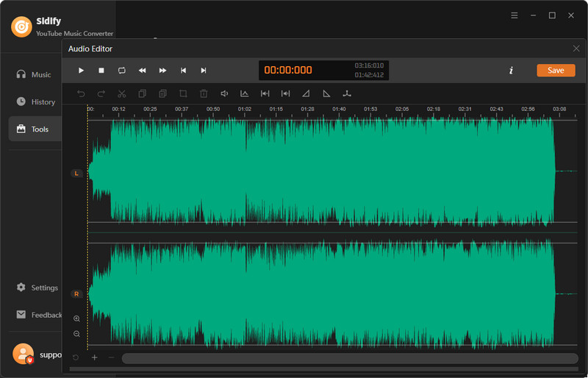Open the Music section

click(35, 75)
